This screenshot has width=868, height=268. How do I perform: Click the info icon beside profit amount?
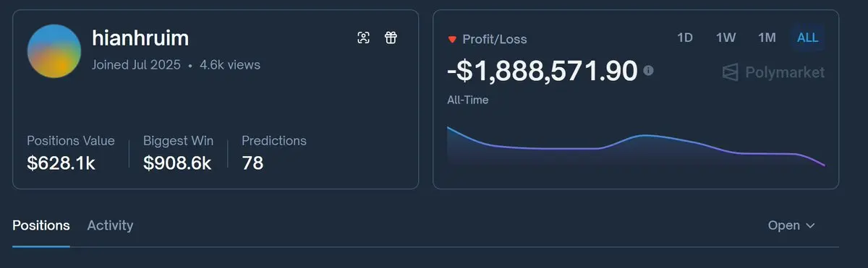(x=649, y=71)
